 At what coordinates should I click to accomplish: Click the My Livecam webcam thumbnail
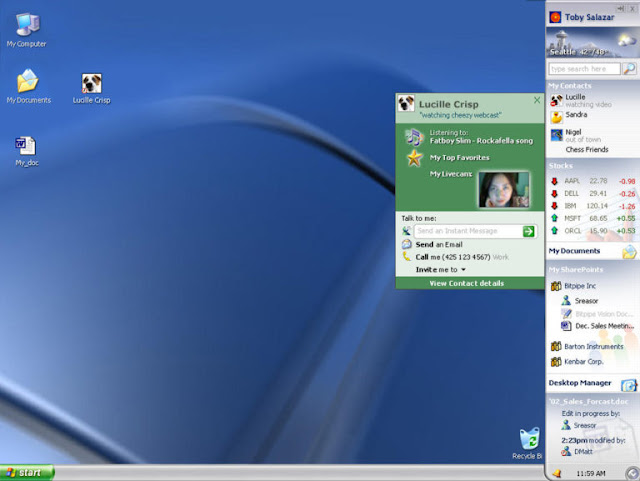point(503,190)
